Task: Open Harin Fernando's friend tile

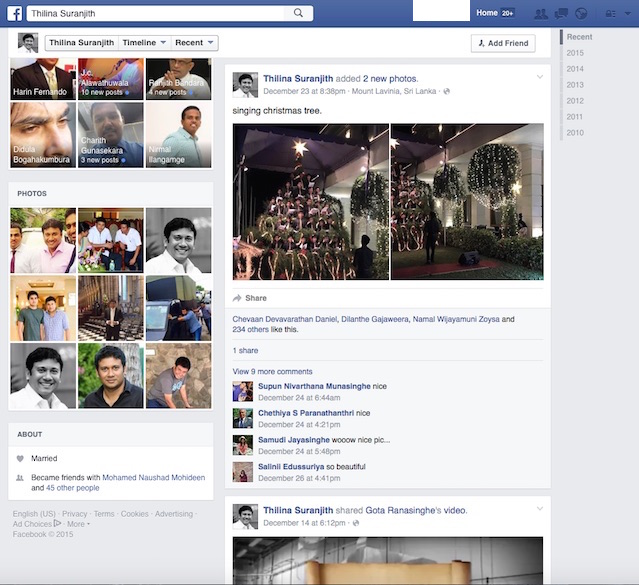Action: click(x=43, y=79)
